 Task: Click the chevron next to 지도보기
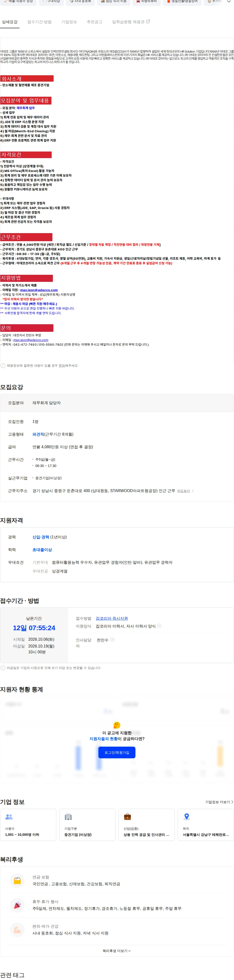pos(193,491)
